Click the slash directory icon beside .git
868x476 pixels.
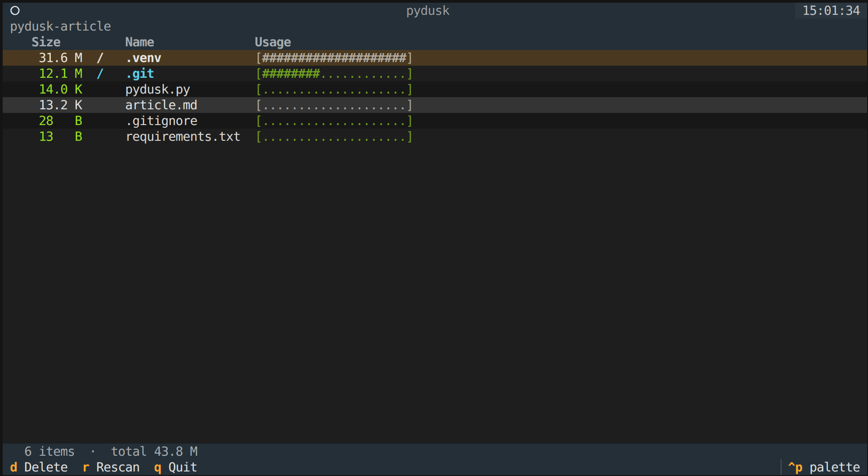coord(100,73)
